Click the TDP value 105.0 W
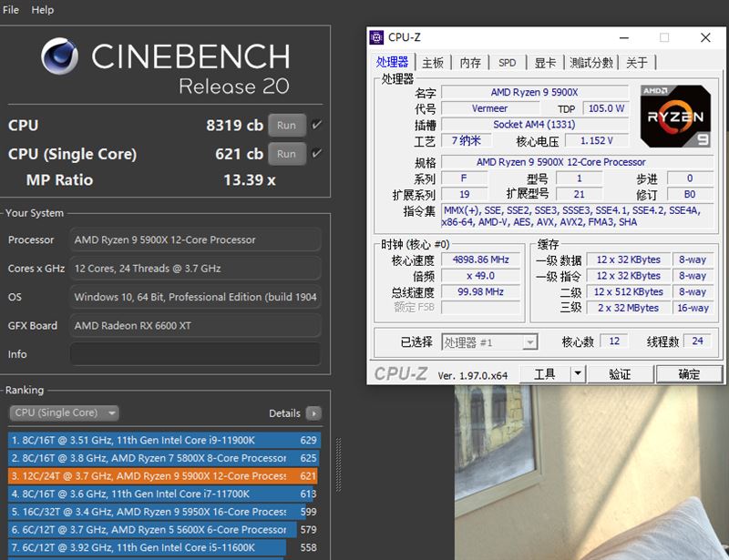729x560 pixels. (x=606, y=108)
